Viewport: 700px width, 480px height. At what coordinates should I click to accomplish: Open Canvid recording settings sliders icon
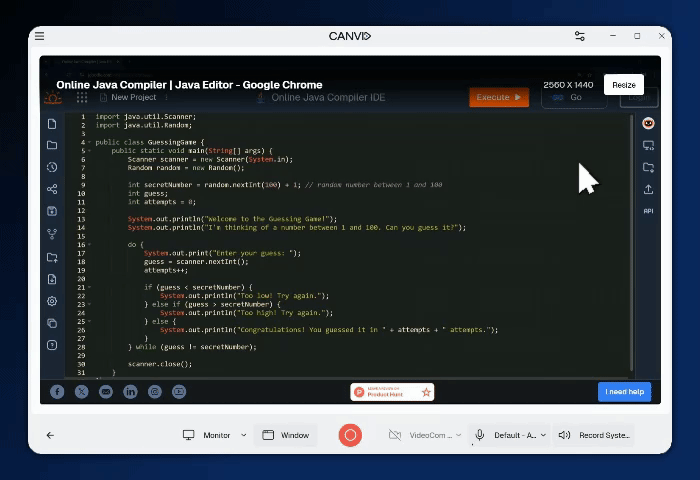579,36
